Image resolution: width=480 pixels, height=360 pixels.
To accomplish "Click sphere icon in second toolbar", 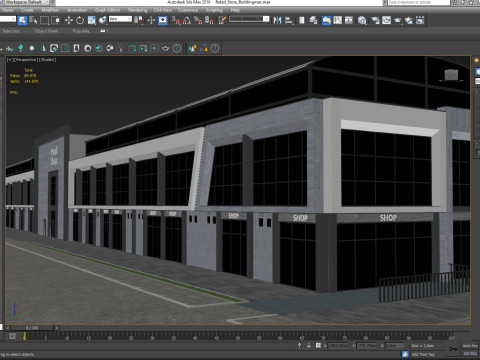I will coord(32,48).
